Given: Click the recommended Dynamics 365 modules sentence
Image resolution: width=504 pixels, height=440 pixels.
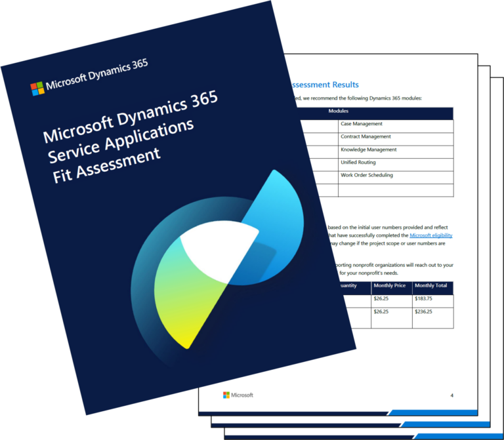Looking at the screenshot, I should click(358, 98).
